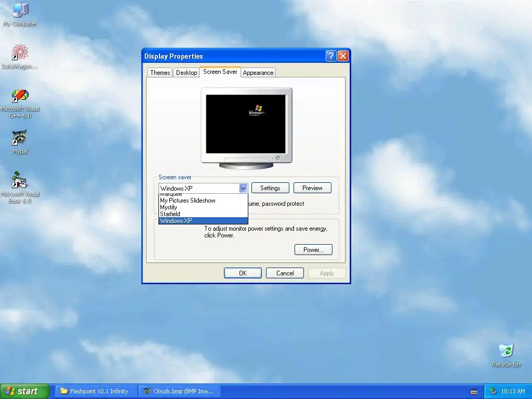This screenshot has height=399, width=532.
Task: Select Starfield screen saver option
Action: (x=203, y=214)
